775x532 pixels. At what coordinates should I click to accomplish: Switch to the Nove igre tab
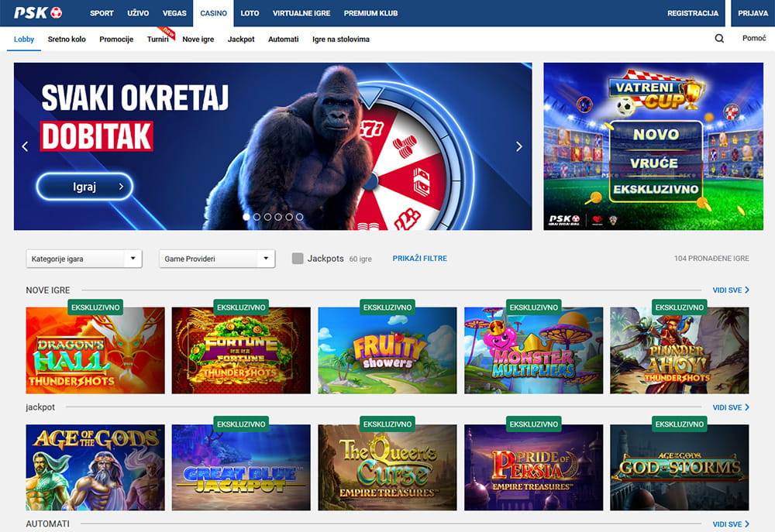click(x=198, y=39)
